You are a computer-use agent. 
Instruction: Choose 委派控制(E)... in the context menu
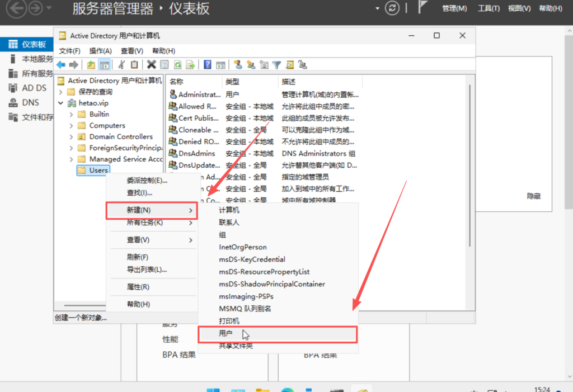coord(147,181)
